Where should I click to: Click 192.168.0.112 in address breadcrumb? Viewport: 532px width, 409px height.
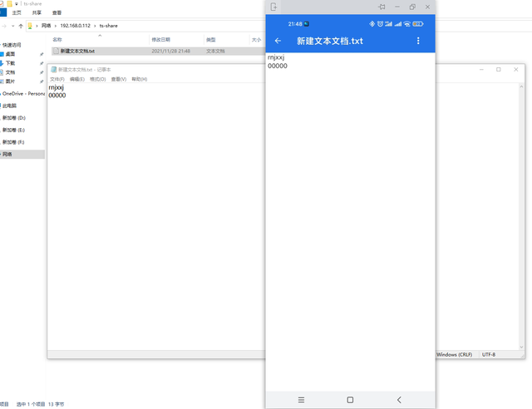(x=76, y=26)
